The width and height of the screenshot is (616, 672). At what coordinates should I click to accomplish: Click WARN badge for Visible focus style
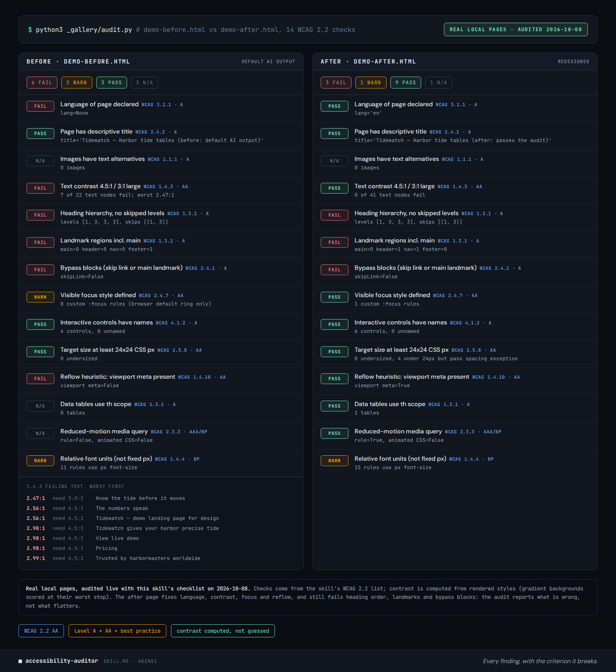click(40, 297)
